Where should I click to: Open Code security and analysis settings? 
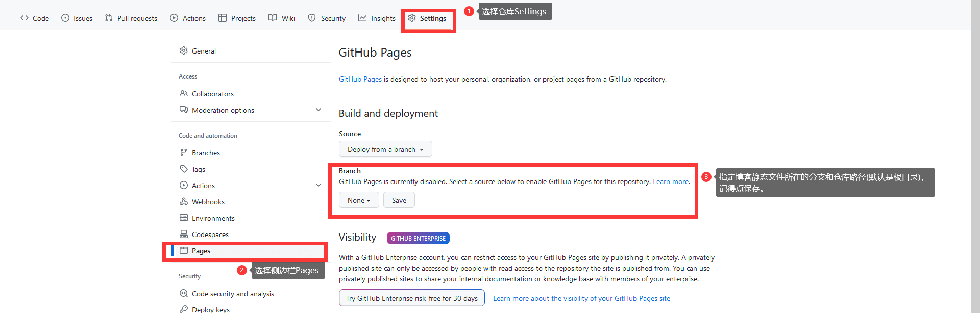pyautogui.click(x=251, y=294)
